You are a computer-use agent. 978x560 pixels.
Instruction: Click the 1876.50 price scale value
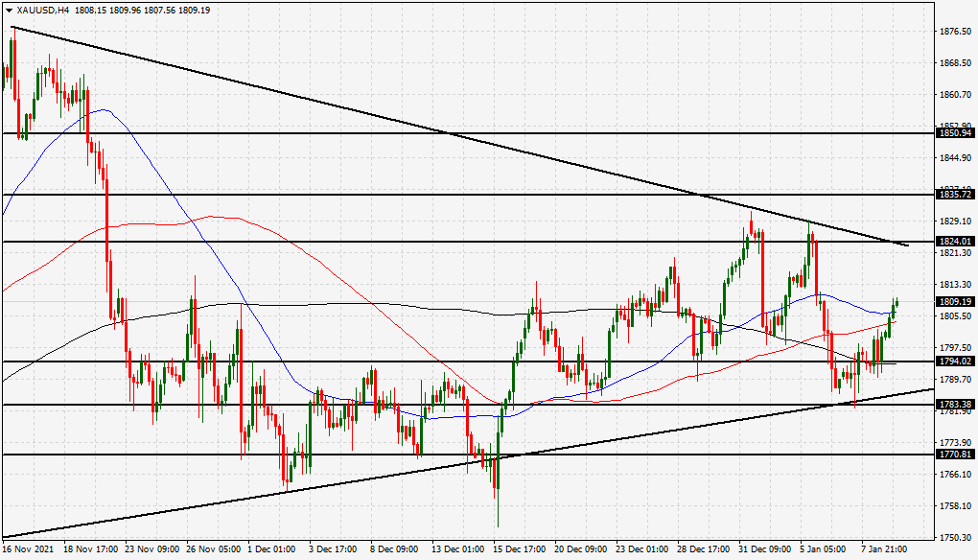955,32
